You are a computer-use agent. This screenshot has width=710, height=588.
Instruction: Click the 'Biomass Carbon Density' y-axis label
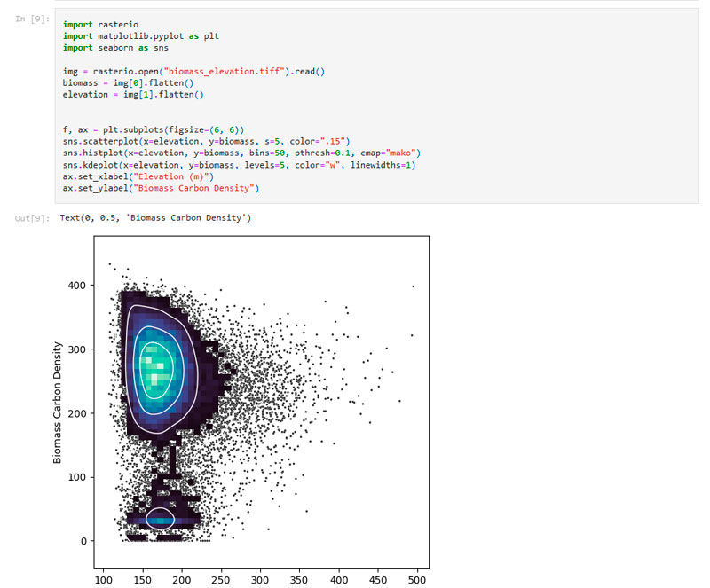(x=57, y=403)
